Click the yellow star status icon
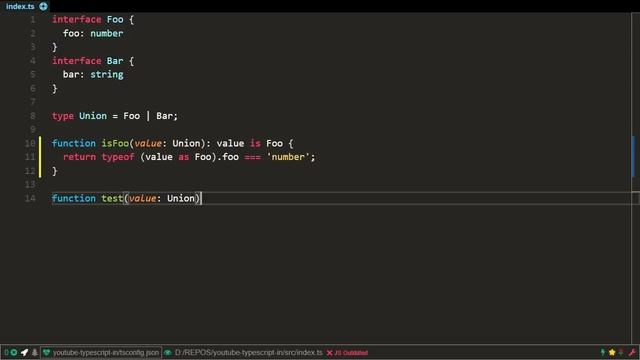Screen dimensions: 640x360 tap(612, 352)
